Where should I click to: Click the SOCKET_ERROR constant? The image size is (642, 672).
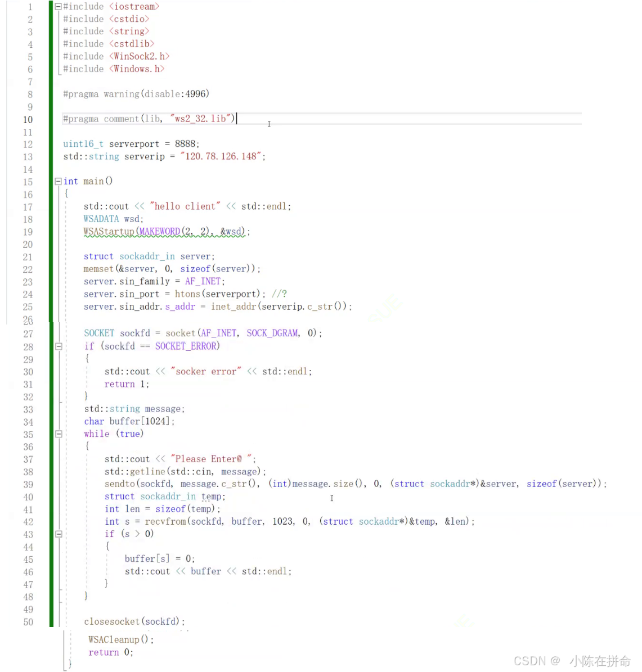[186, 346]
